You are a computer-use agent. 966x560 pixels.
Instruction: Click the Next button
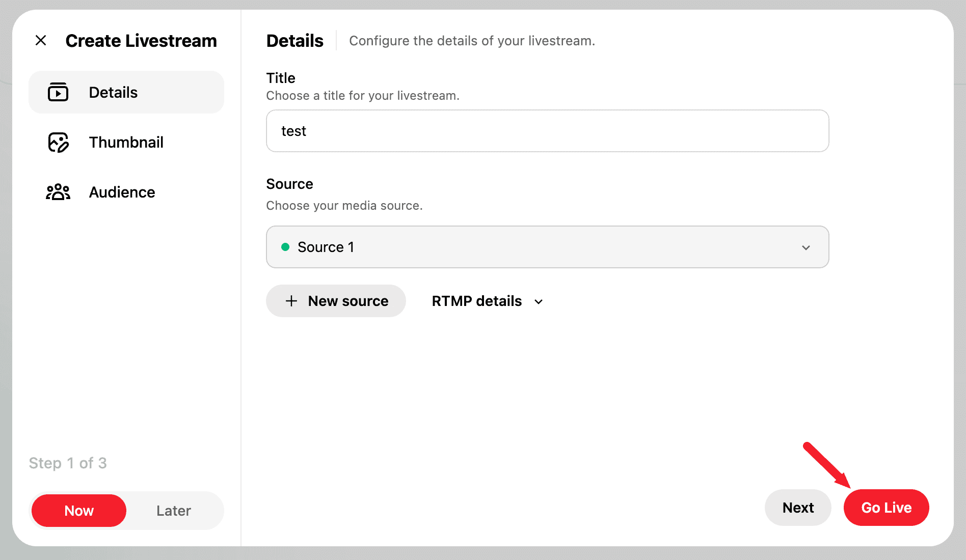tap(798, 508)
